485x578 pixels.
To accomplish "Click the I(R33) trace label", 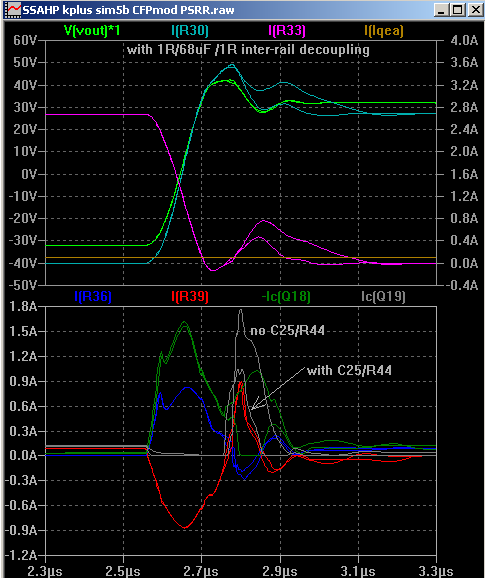I will pyautogui.click(x=287, y=30).
